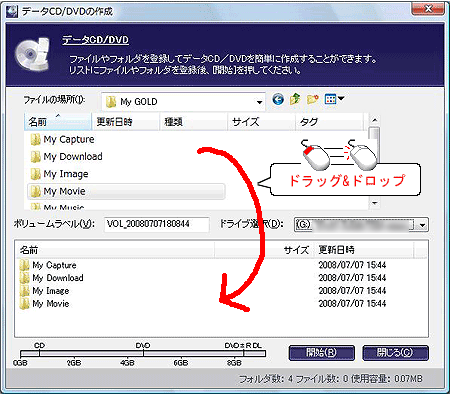Select My Image folder in burn list

pyautogui.click(x=44, y=291)
